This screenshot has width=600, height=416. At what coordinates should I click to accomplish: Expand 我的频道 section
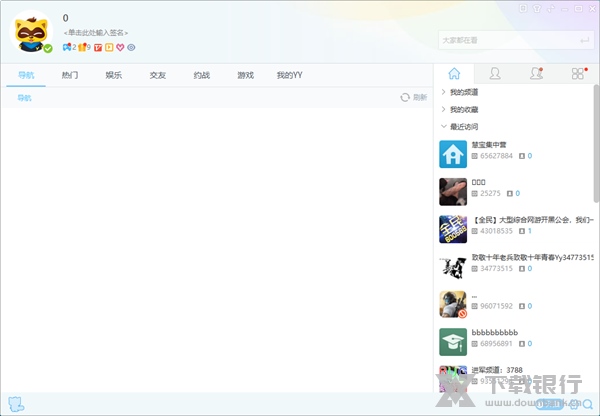point(462,92)
